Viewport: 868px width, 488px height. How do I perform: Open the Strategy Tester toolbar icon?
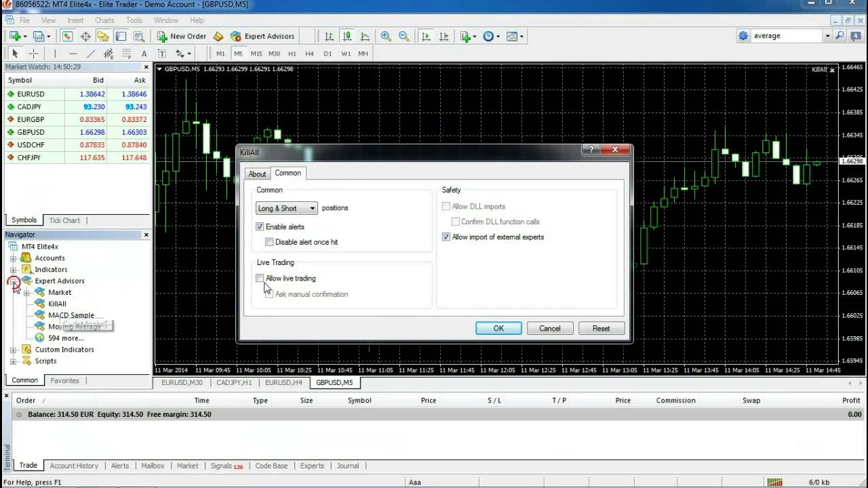point(138,36)
